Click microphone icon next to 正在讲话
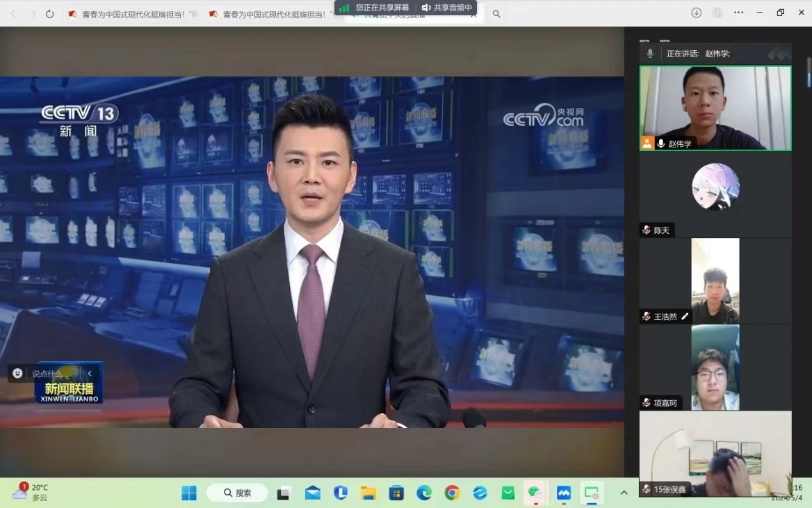 point(651,54)
